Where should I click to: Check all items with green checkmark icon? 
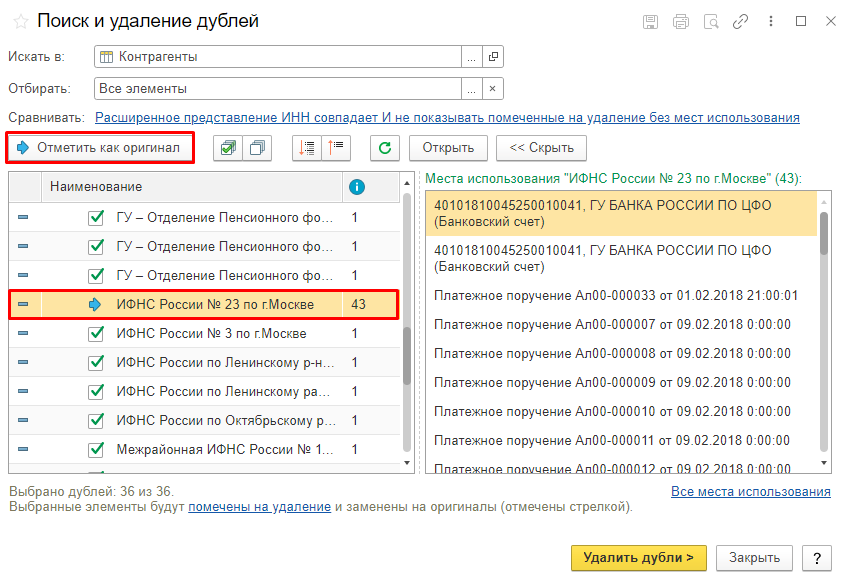pyautogui.click(x=228, y=148)
